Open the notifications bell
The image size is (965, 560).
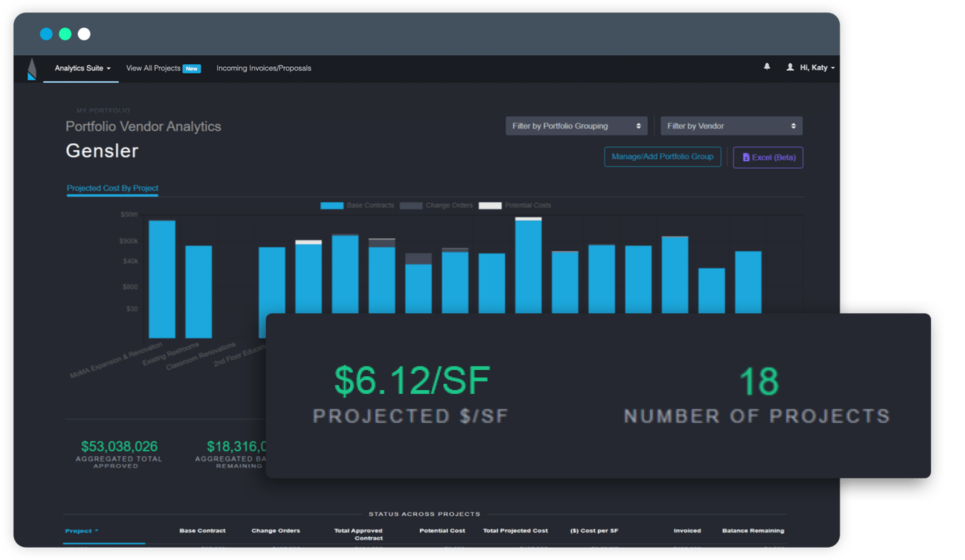767,67
